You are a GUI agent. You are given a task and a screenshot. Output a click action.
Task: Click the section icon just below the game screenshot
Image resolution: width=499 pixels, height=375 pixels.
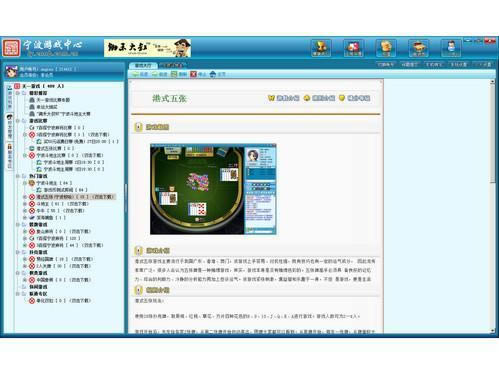point(139,251)
